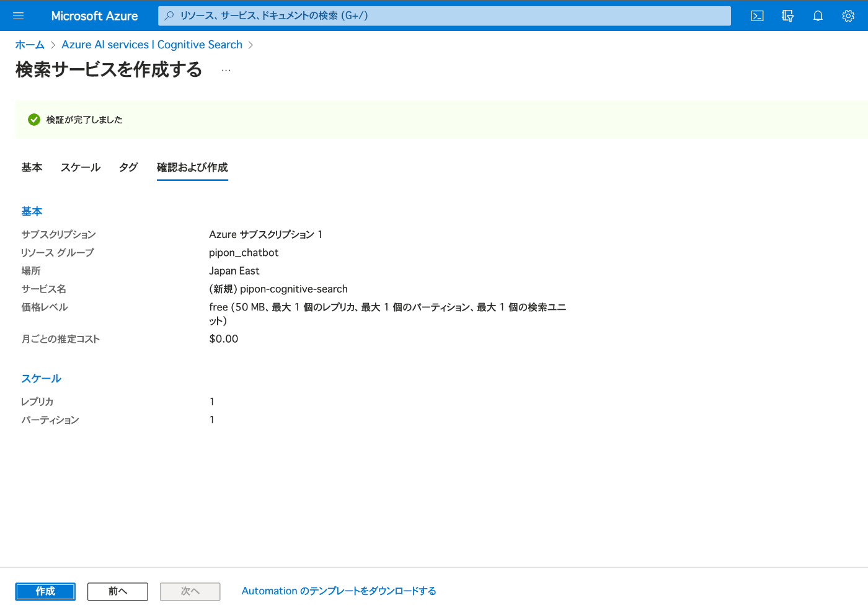Click the 価格レベル label
This screenshot has height=616, width=868.
pyautogui.click(x=45, y=307)
